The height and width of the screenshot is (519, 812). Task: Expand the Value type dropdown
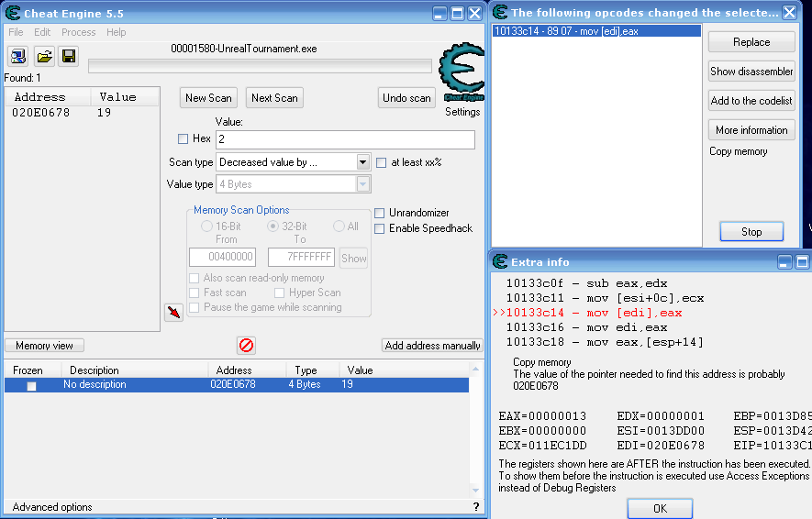point(363,184)
